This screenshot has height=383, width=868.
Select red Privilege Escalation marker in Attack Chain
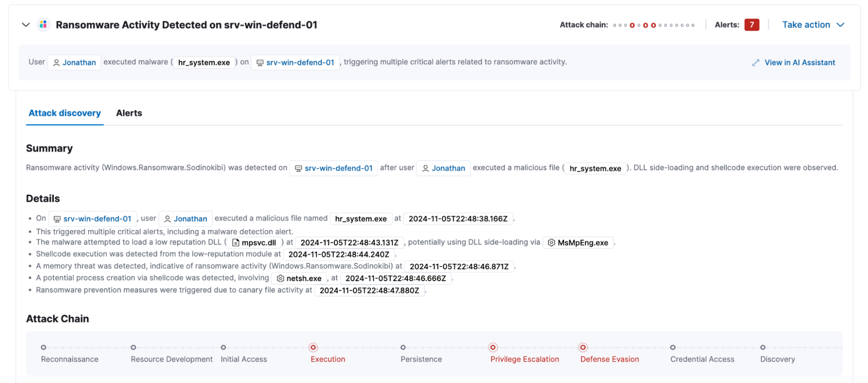(x=493, y=347)
